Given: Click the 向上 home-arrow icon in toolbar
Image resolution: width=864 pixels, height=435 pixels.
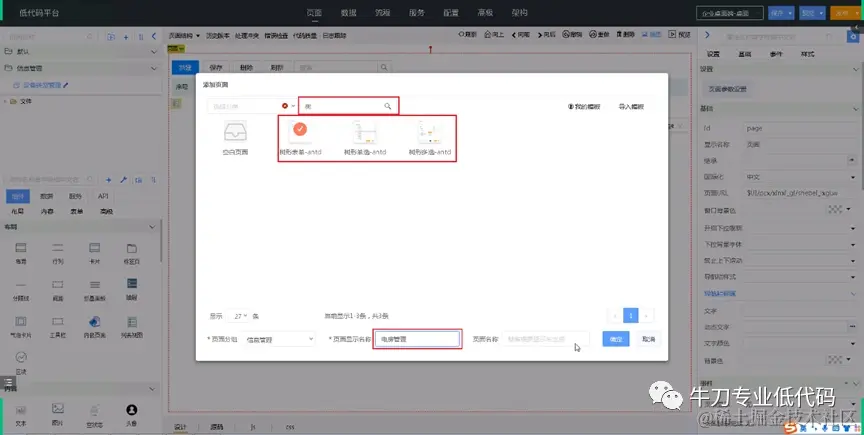Looking at the screenshot, I should [488, 34].
